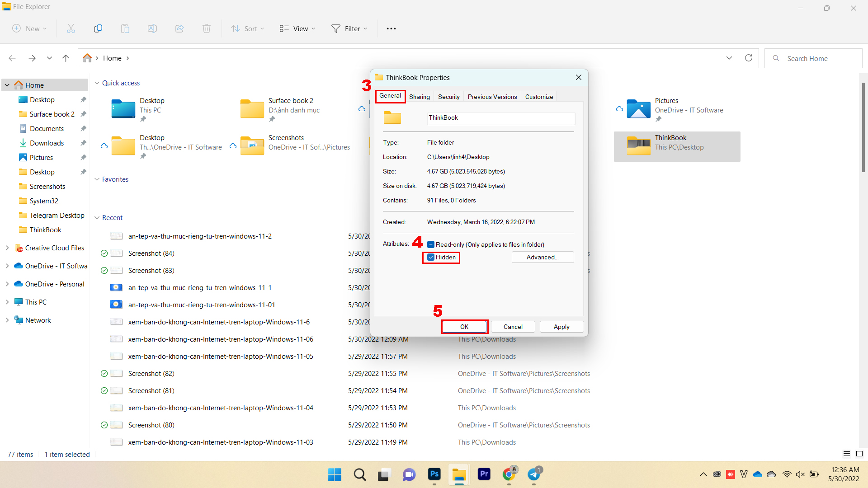The height and width of the screenshot is (488, 868).
Task: Click the File Explorer vertical scrollbar
Action: [863, 127]
